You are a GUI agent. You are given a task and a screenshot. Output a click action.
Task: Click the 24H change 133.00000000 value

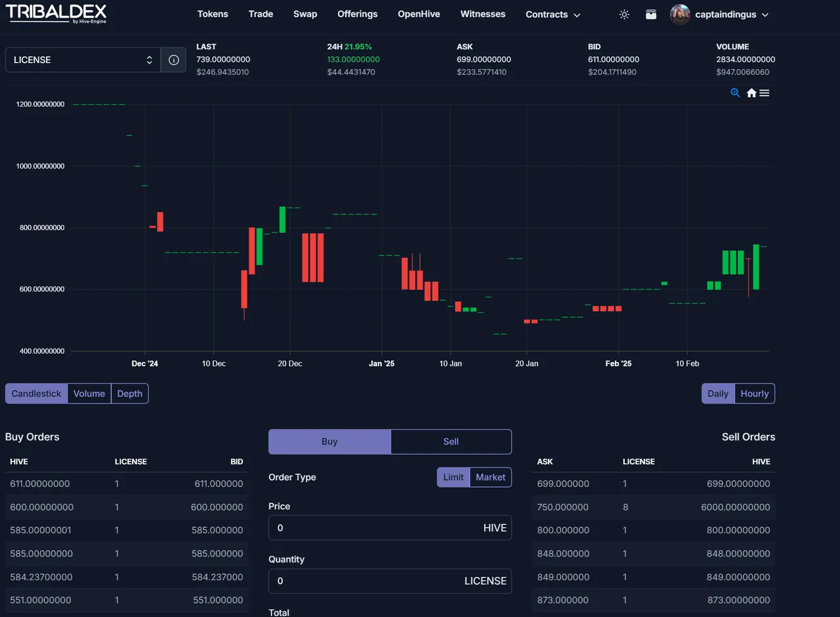(x=354, y=60)
